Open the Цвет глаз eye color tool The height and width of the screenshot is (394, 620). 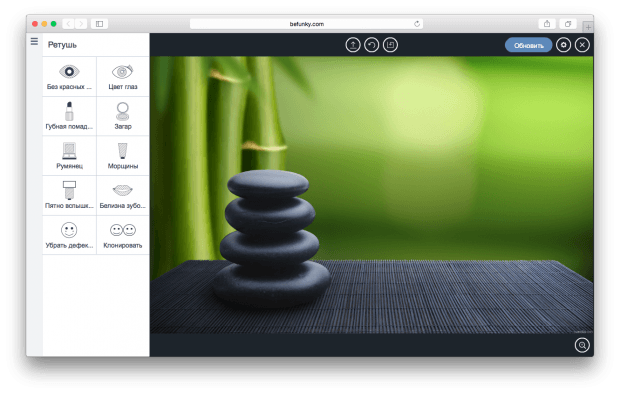coord(123,77)
